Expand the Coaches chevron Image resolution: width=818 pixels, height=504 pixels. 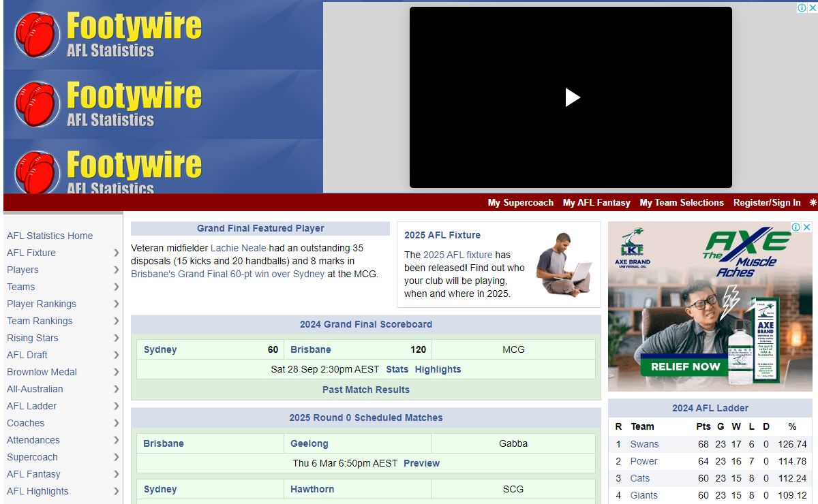(x=116, y=423)
